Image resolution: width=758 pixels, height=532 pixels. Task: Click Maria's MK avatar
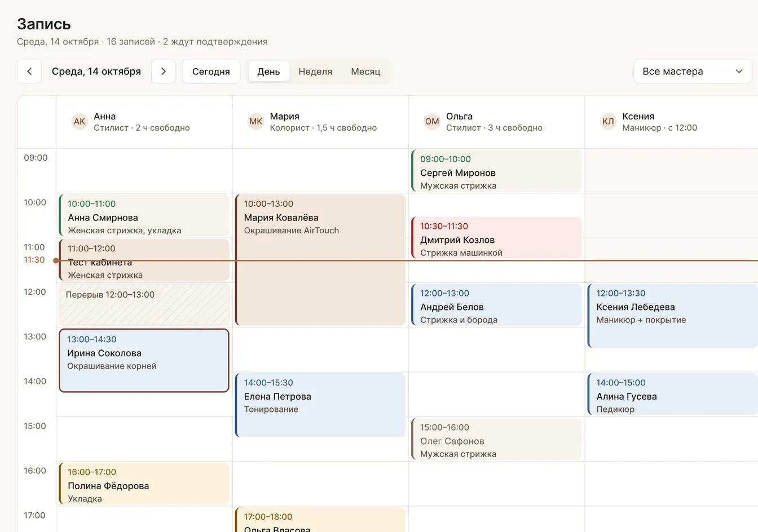[255, 122]
